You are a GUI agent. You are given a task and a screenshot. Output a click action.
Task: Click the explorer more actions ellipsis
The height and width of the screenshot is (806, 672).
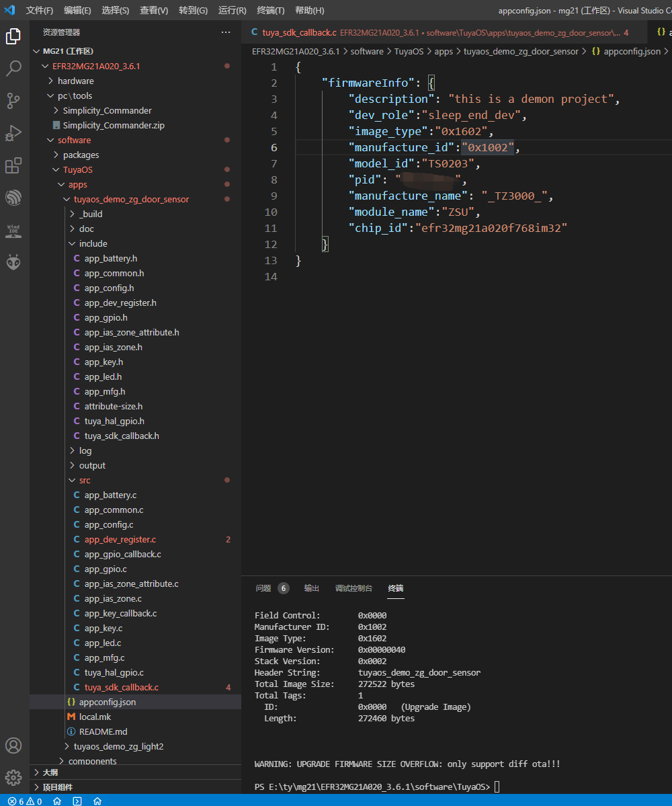226,32
